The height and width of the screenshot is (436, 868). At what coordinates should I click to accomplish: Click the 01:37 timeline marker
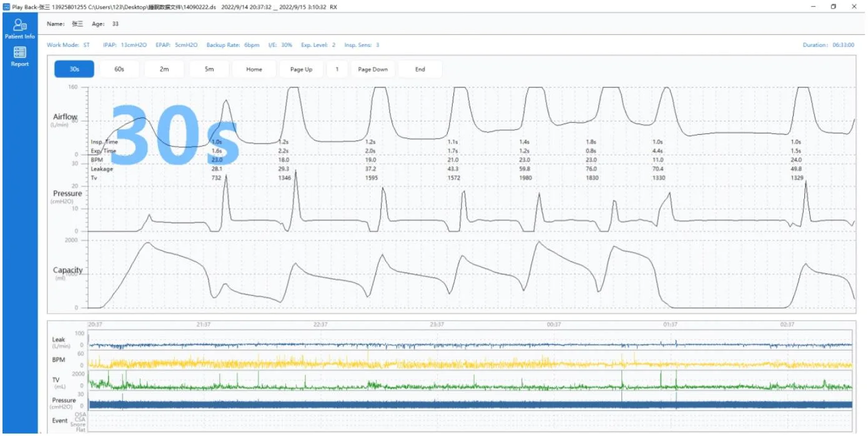[670, 324]
